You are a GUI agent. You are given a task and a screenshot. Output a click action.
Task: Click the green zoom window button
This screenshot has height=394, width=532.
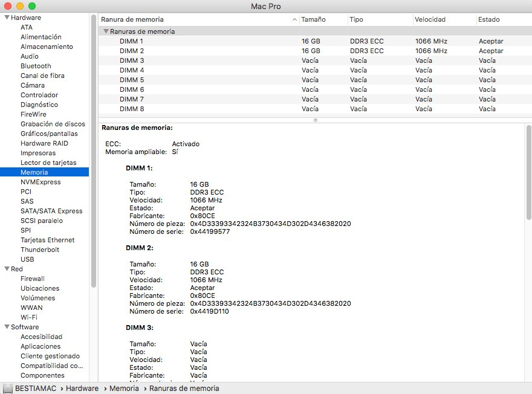[x=32, y=6]
